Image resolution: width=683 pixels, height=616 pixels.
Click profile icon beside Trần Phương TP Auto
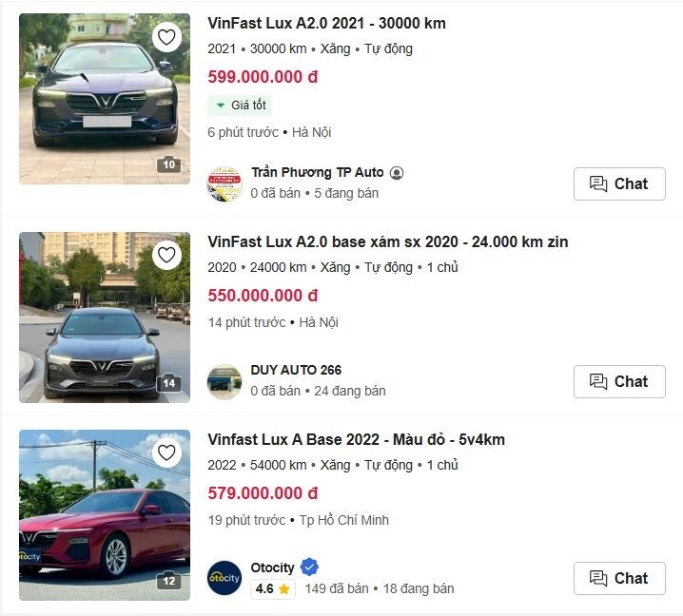coord(397,173)
